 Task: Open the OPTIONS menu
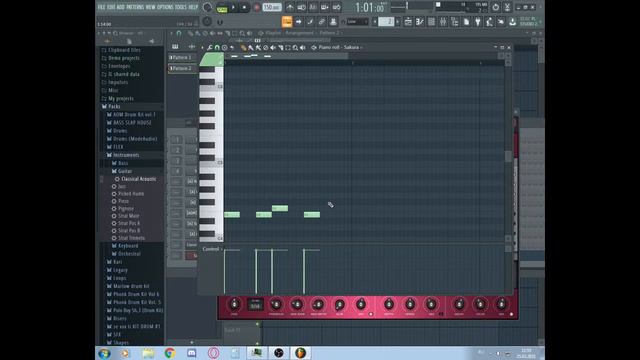click(165, 7)
